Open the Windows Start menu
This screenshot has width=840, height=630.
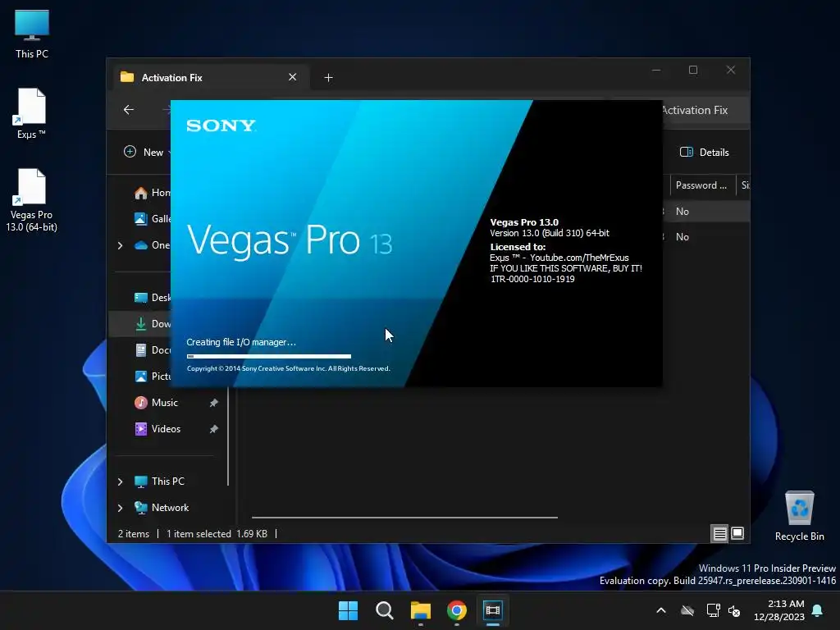(x=348, y=610)
